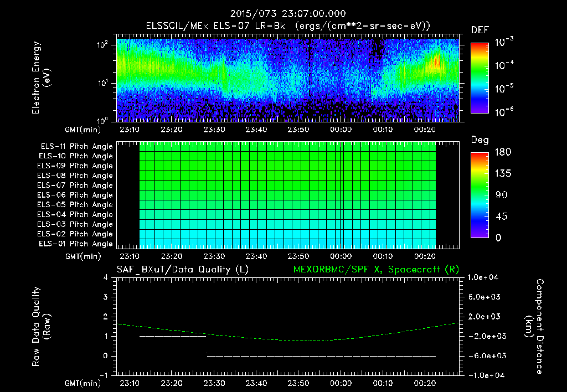Select the 45 value on Deg scale
The width and height of the screenshot is (567, 392).
[x=502, y=216]
